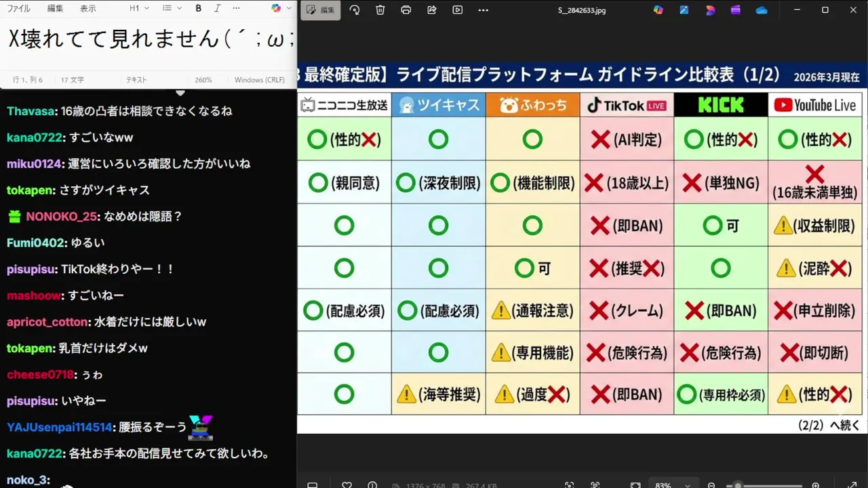Click the KICK column header
The width and height of the screenshot is (868, 488).
click(721, 105)
